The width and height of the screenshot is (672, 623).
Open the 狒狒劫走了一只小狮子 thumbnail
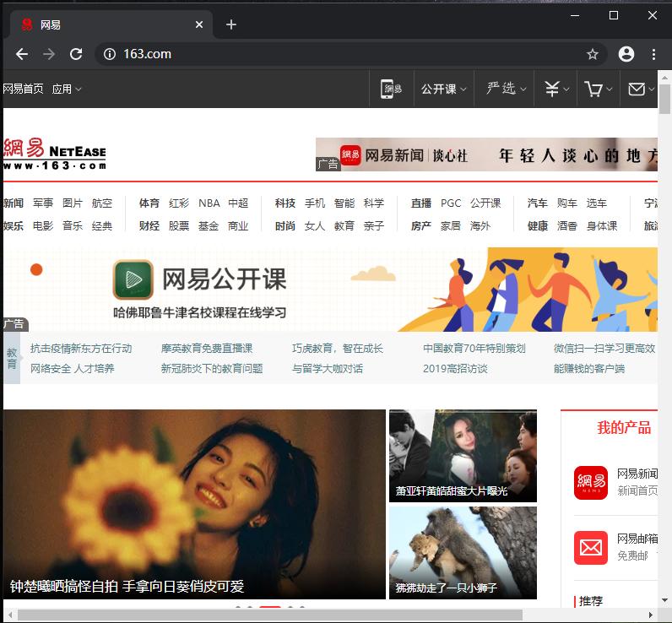point(463,553)
